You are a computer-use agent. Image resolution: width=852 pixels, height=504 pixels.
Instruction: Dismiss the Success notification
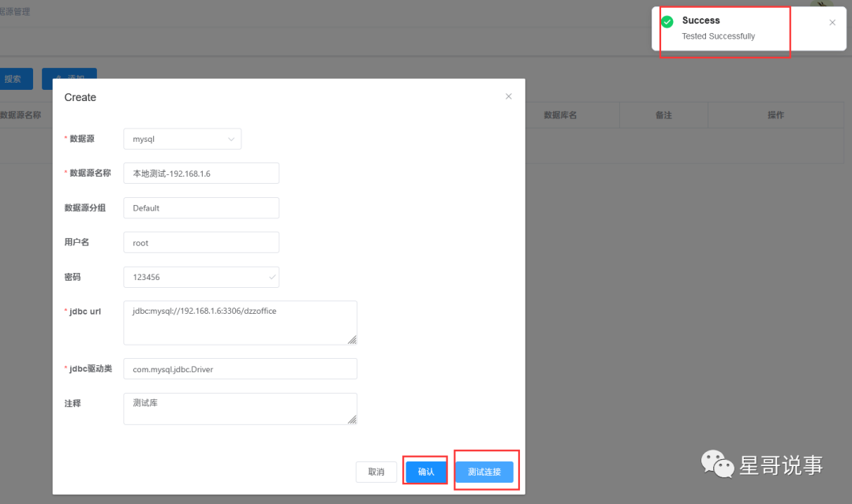pos(831,23)
